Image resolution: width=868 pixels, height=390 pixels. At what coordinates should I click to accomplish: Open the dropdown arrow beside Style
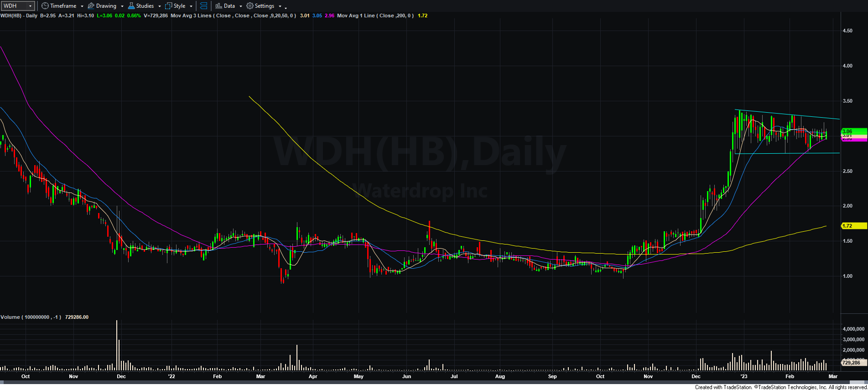tap(191, 6)
